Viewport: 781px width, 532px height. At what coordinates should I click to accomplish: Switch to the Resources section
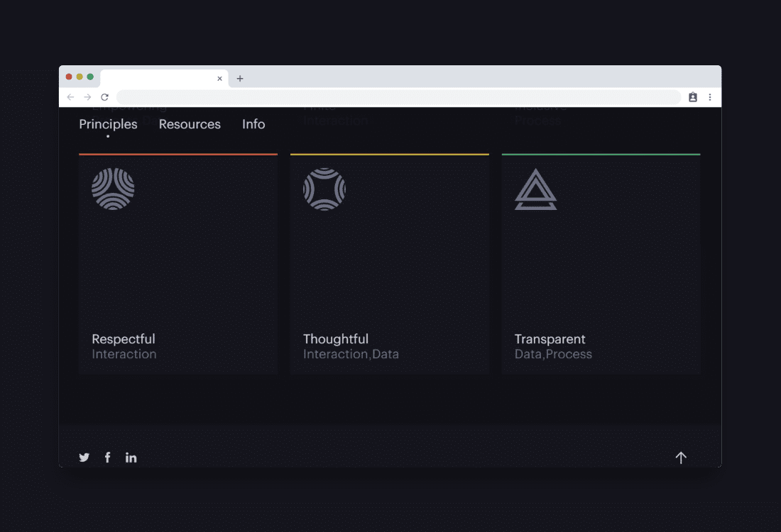[190, 124]
